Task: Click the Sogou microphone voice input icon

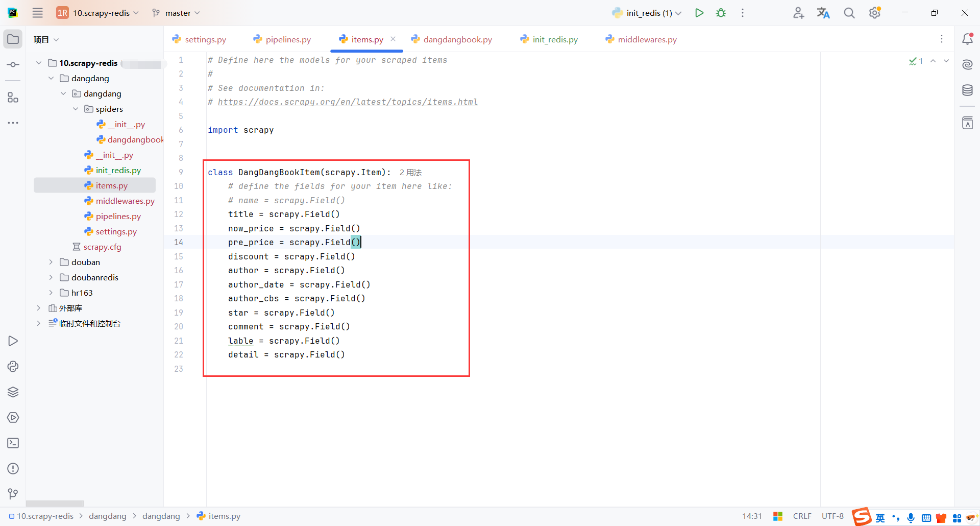Action: point(911,518)
